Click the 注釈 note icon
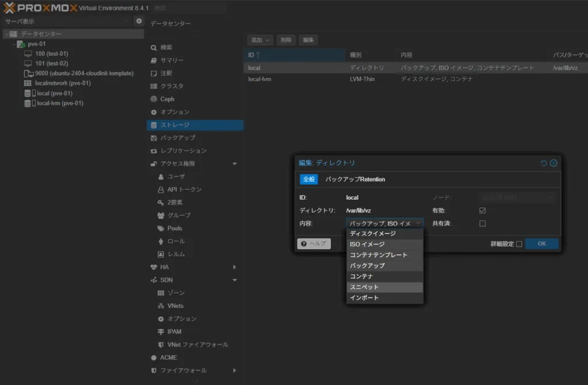Image resolution: width=588 pixels, height=385 pixels. tap(153, 73)
